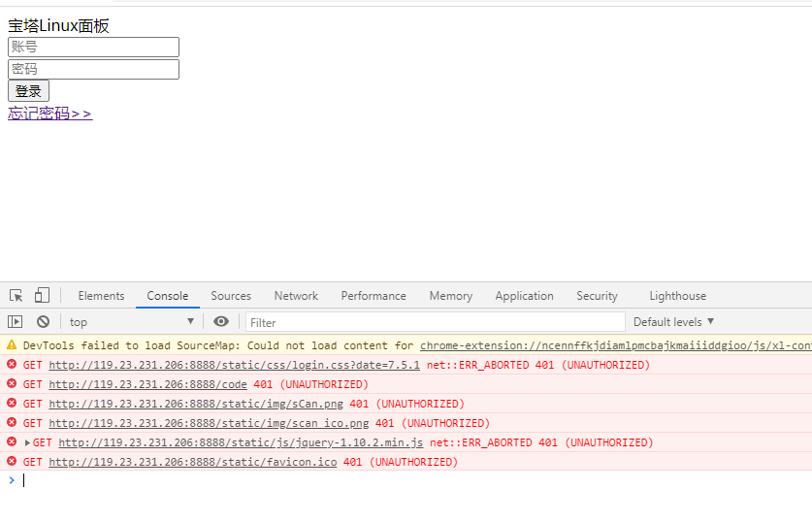
Task: Focus the 密码 password input field
Action: click(x=94, y=69)
